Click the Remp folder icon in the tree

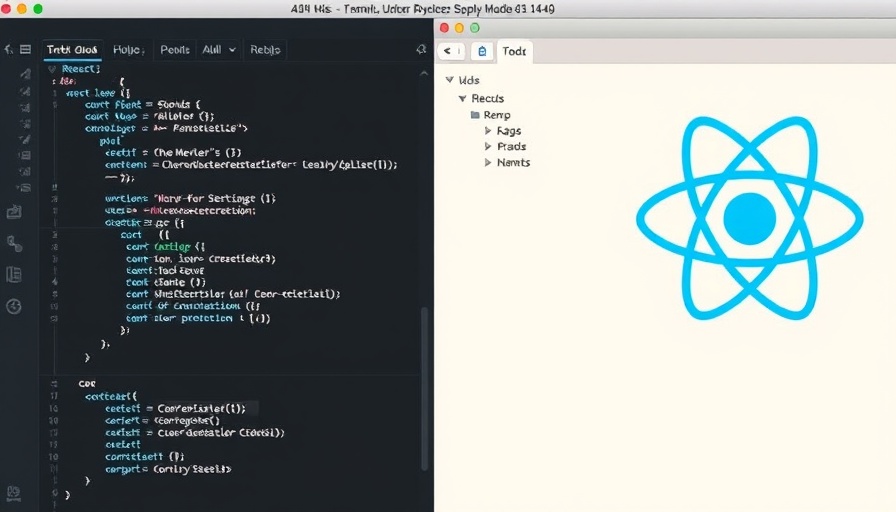point(475,115)
